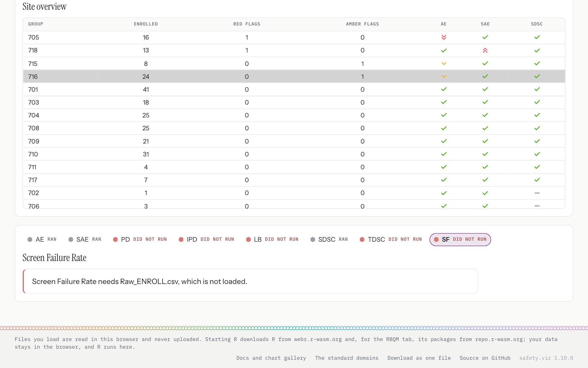Click group 701 in the table
The height and width of the screenshot is (368, 588).
pos(33,90)
